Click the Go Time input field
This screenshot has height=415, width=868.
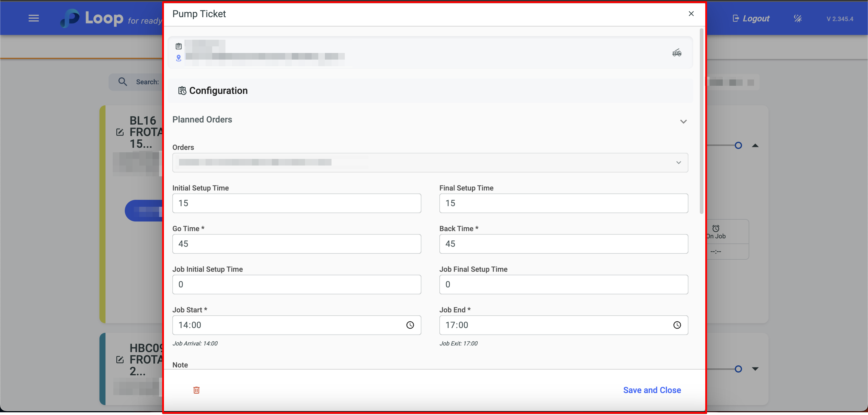296,244
